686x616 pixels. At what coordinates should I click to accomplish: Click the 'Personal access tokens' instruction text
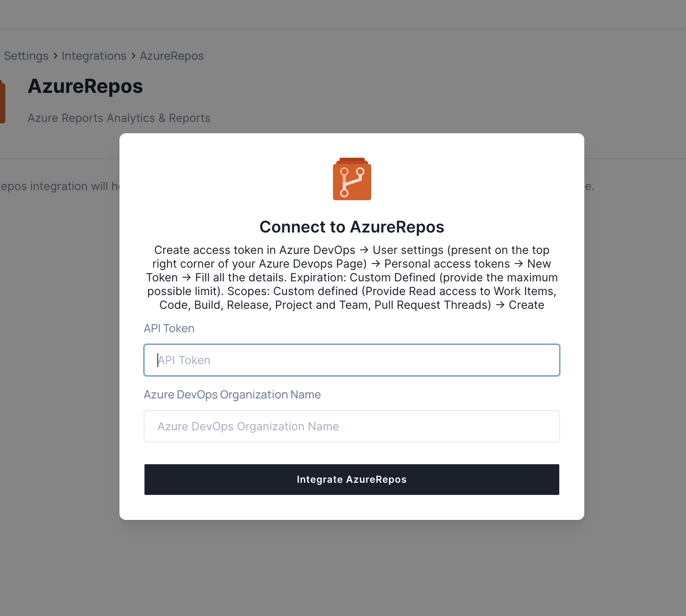click(447, 264)
